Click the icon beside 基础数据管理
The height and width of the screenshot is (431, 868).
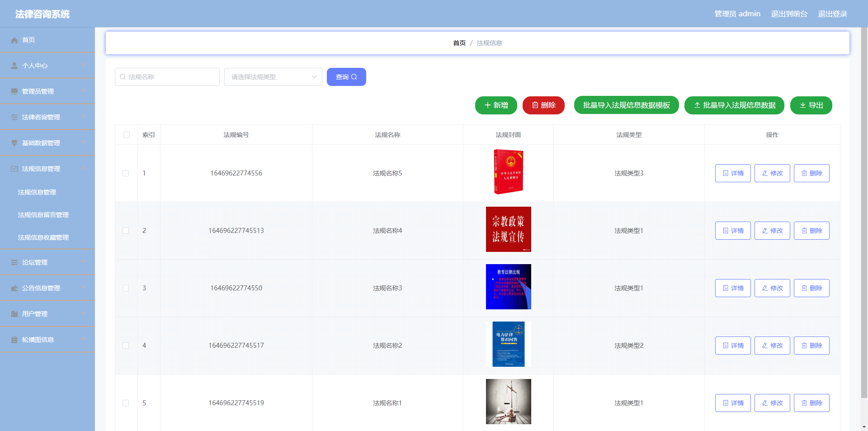point(14,143)
